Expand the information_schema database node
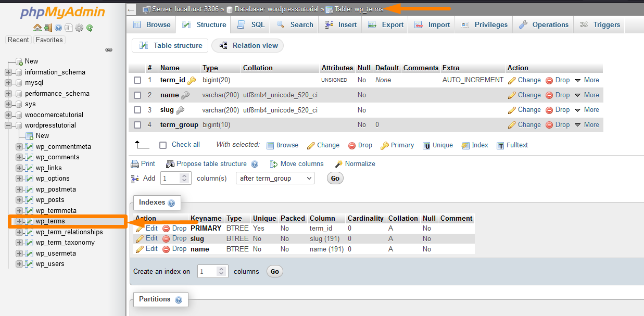The height and width of the screenshot is (316, 644). [8, 72]
